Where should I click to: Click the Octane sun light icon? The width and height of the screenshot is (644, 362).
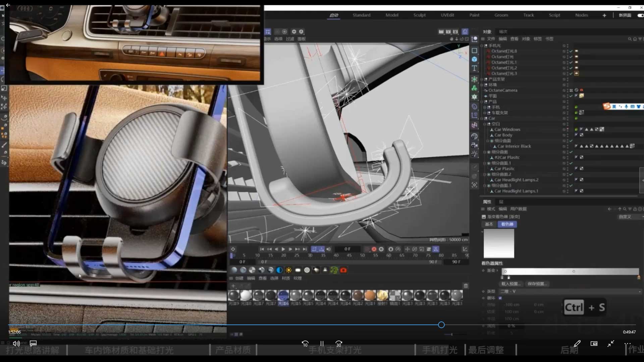288,270
